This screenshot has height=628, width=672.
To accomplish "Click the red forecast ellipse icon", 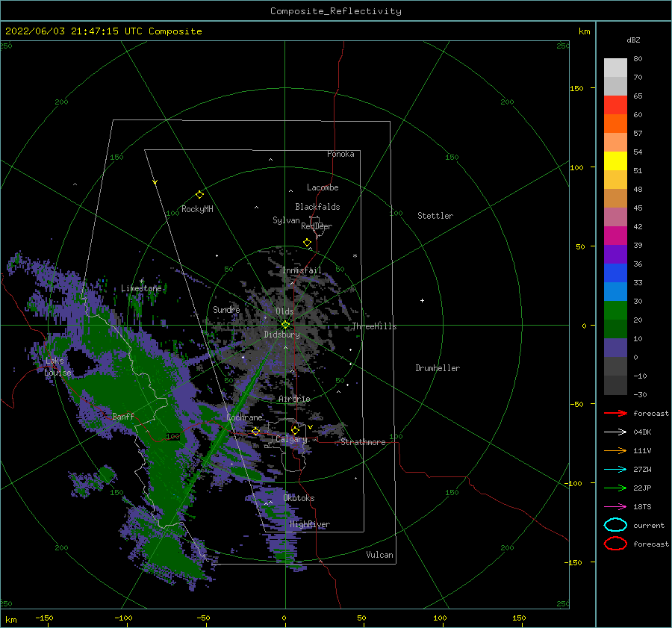I will [x=615, y=544].
